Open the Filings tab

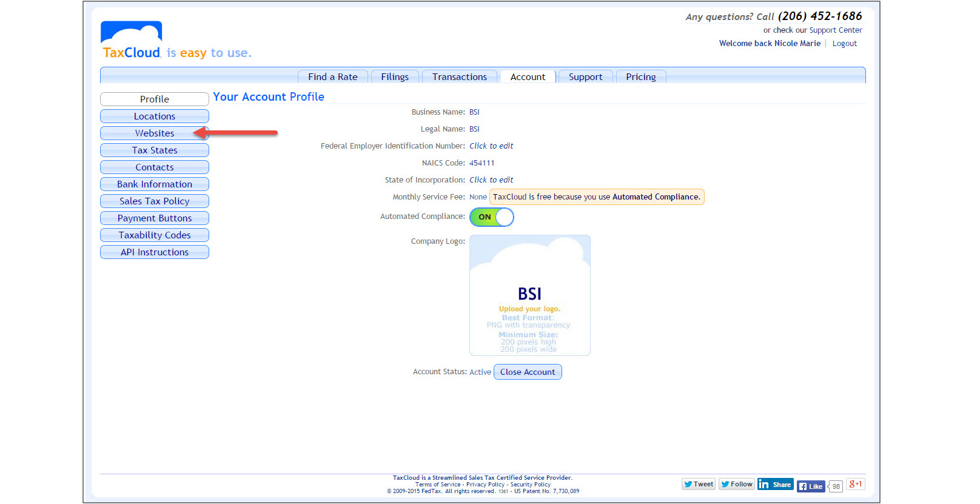395,76
